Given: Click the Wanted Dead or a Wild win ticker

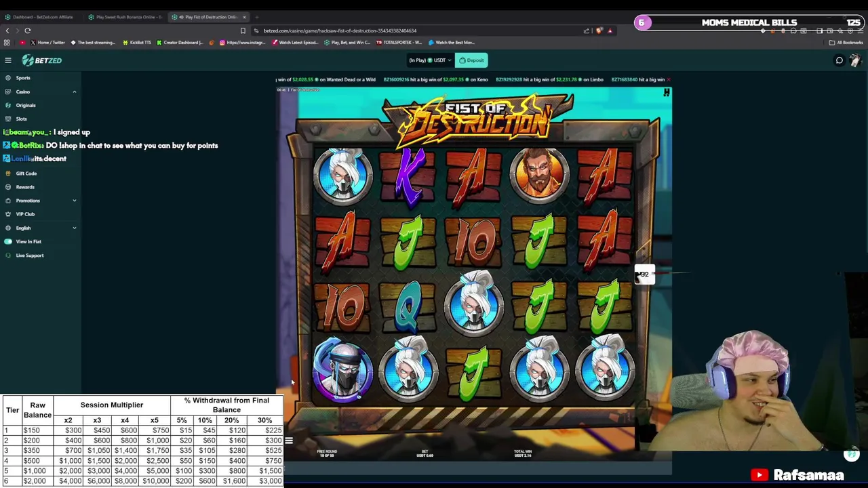Looking at the screenshot, I should coord(325,79).
